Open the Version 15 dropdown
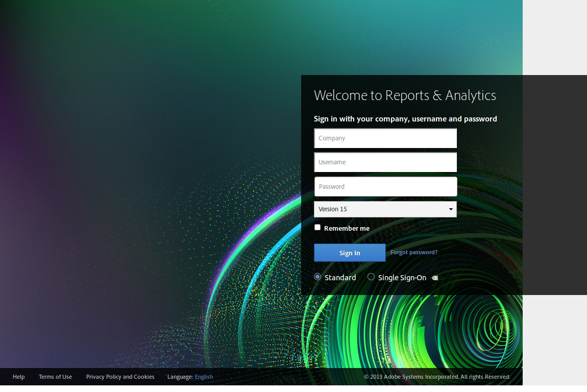This screenshot has height=392, width=587. tap(385, 209)
